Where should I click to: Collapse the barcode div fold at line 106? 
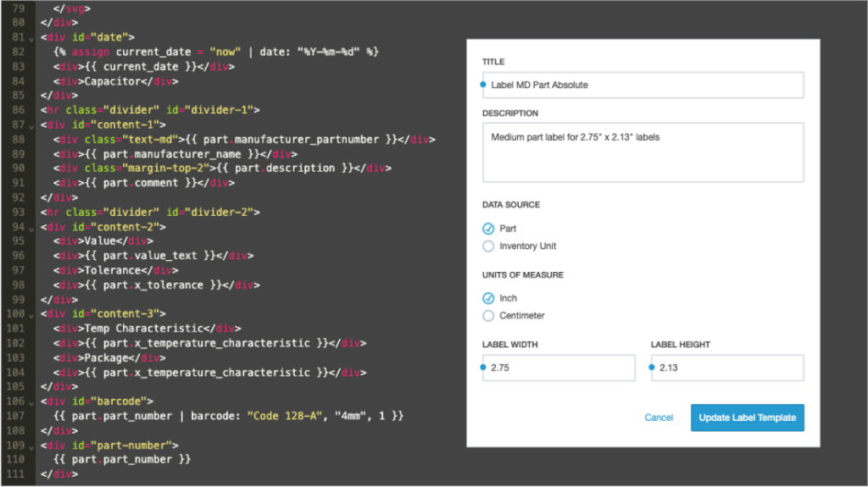pyautogui.click(x=31, y=403)
